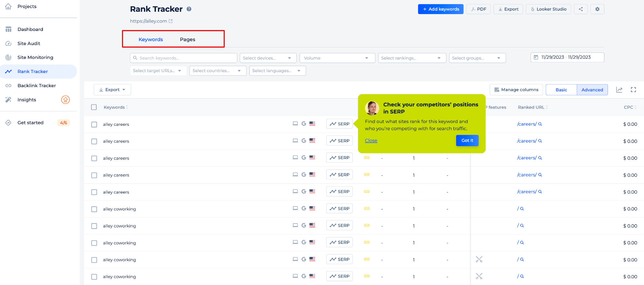The width and height of the screenshot is (644, 285).
Task: Click the magnifier icon beside first / URL
Action: (522, 209)
